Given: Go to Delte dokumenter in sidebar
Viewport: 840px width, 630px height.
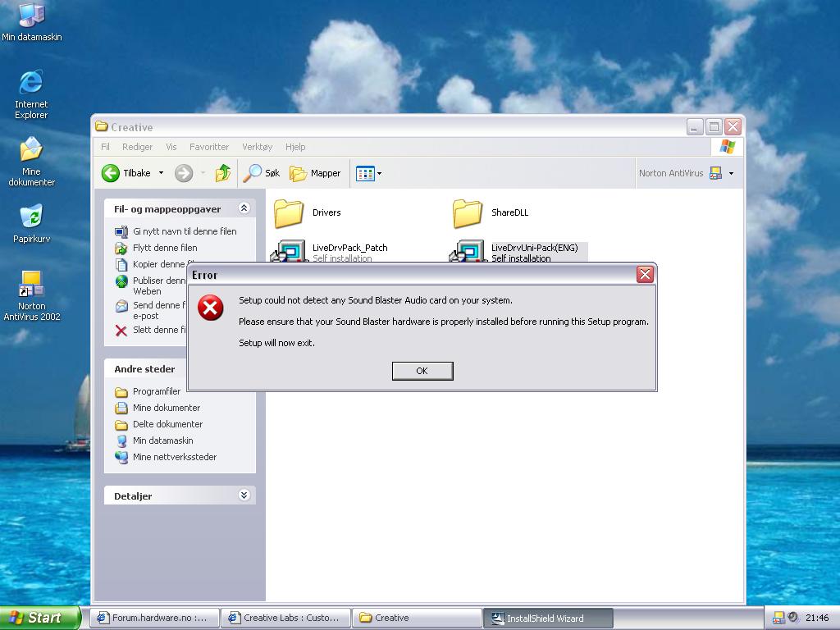Looking at the screenshot, I should (x=158, y=424).
